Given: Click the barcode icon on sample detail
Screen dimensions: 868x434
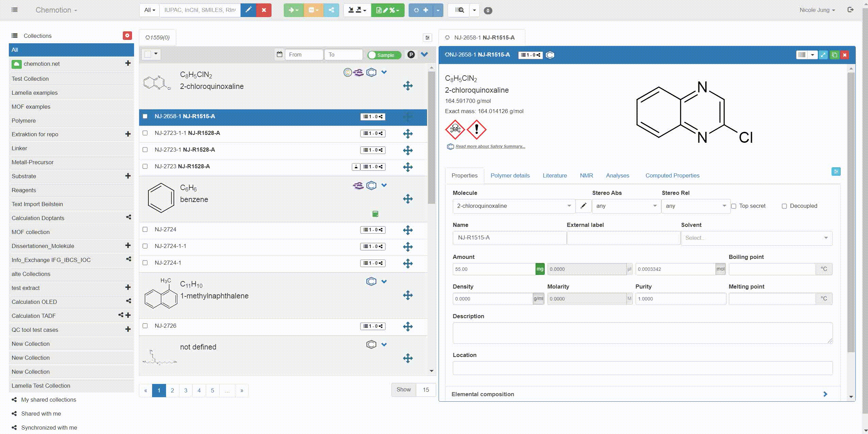Looking at the screenshot, I should coord(803,55).
